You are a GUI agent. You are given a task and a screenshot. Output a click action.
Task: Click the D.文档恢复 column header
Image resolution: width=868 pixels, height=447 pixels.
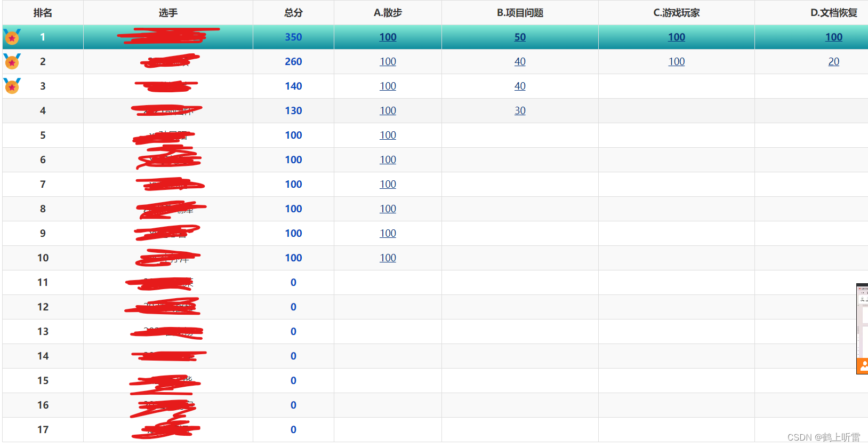(x=834, y=13)
